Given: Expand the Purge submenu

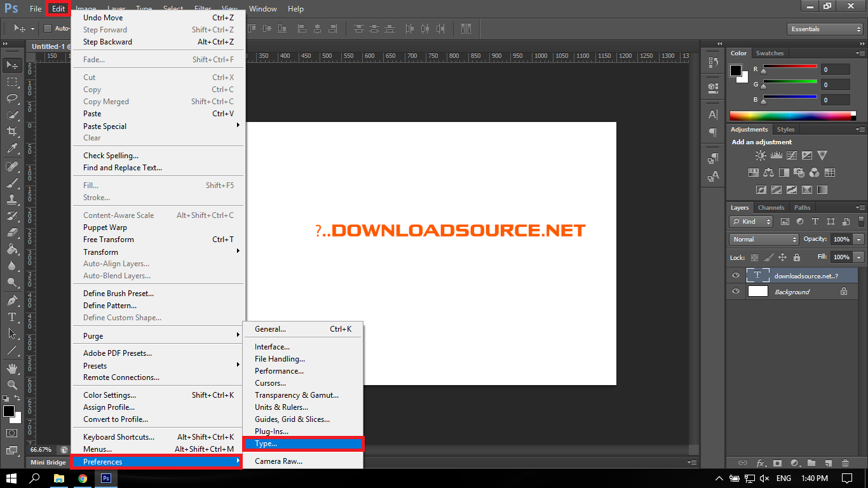Looking at the screenshot, I should pyautogui.click(x=157, y=335).
